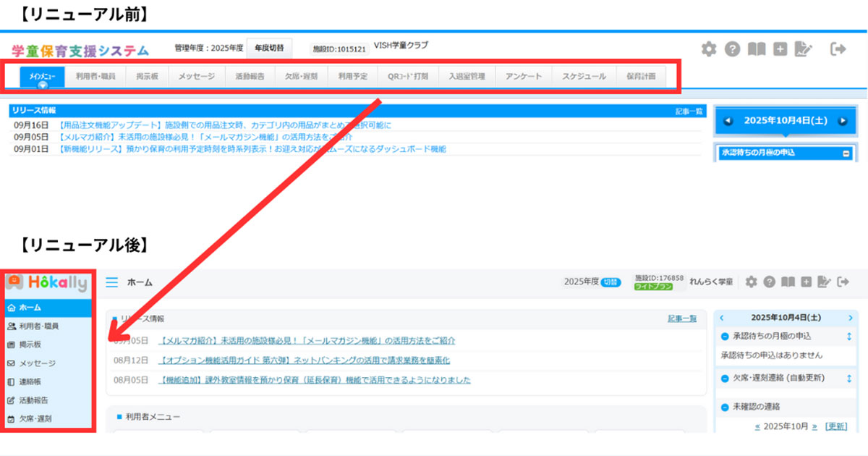Screen dimensions: 868x456
Task: Click the [更新] refresh link under 未確認の連絡
Action: tap(836, 426)
